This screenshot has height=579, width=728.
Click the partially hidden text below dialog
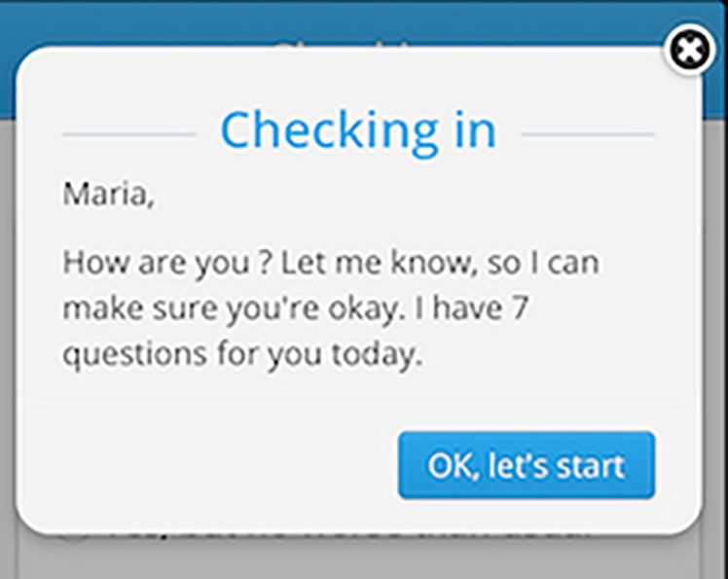click(x=348, y=535)
